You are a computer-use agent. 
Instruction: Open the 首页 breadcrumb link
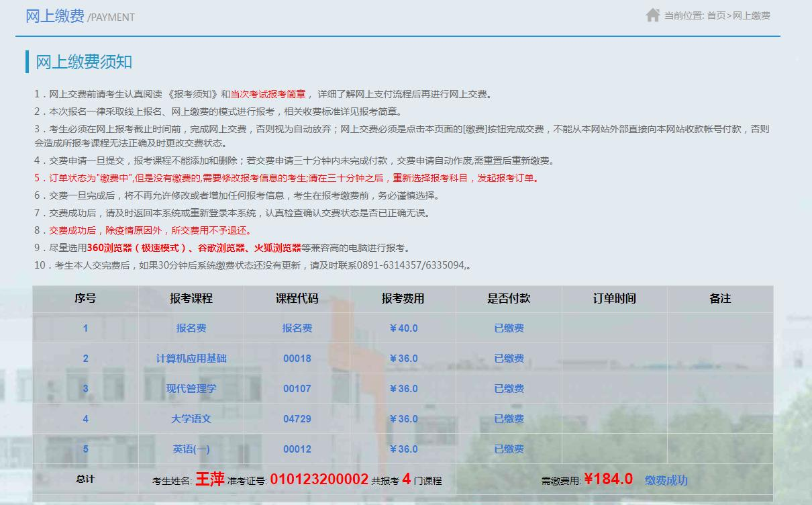[x=716, y=16]
